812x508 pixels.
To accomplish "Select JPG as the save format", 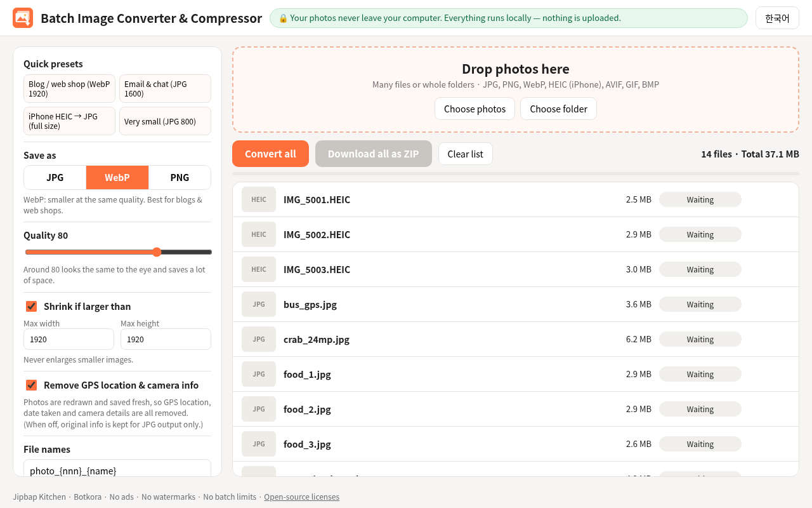I will (x=55, y=178).
